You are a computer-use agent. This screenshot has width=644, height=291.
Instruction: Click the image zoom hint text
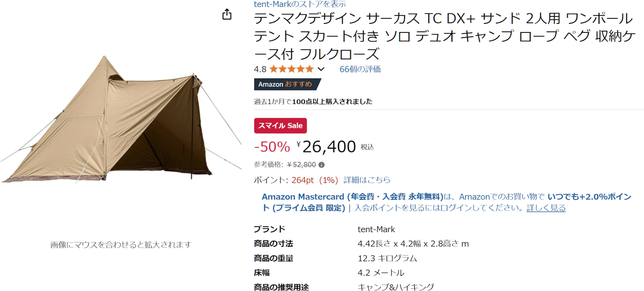tap(121, 245)
